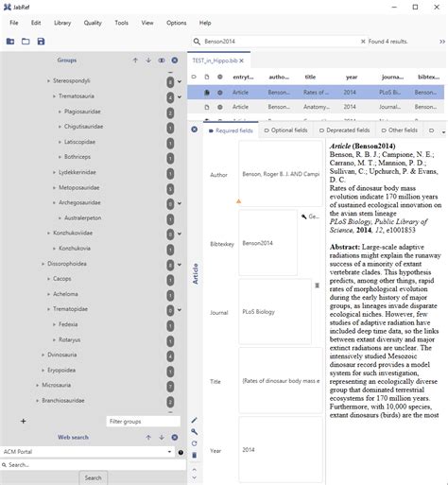Screen dimensions: 448x485
Task: Close the Web search panel
Action: [x=175, y=438]
